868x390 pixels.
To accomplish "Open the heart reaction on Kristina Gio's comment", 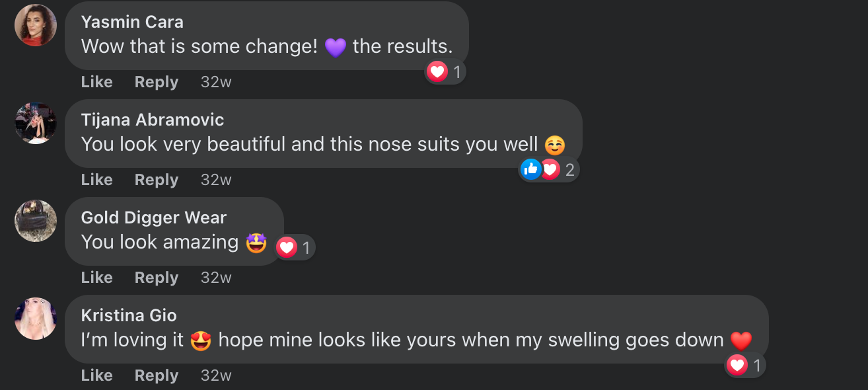I will 745,365.
